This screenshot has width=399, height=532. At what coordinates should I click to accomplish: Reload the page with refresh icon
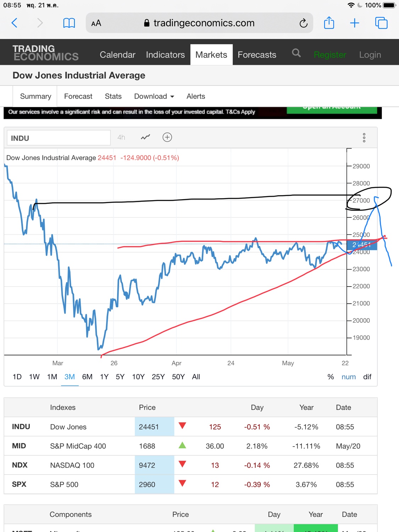[x=303, y=23]
